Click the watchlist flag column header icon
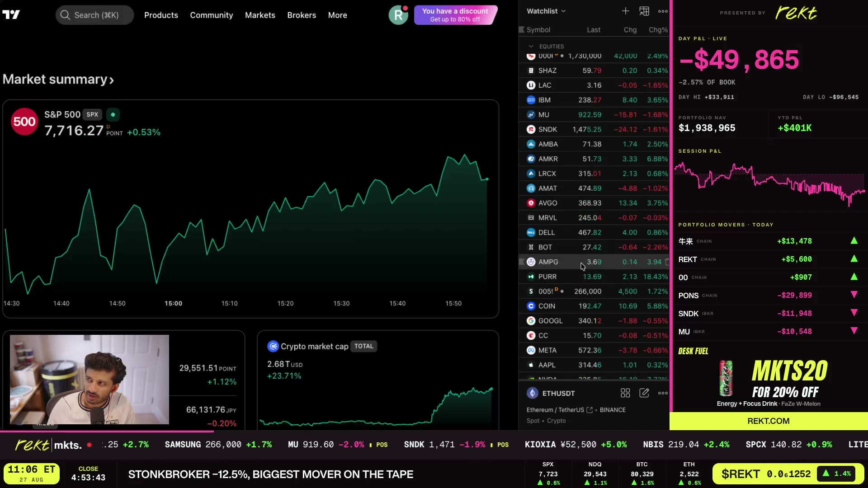 coord(522,30)
